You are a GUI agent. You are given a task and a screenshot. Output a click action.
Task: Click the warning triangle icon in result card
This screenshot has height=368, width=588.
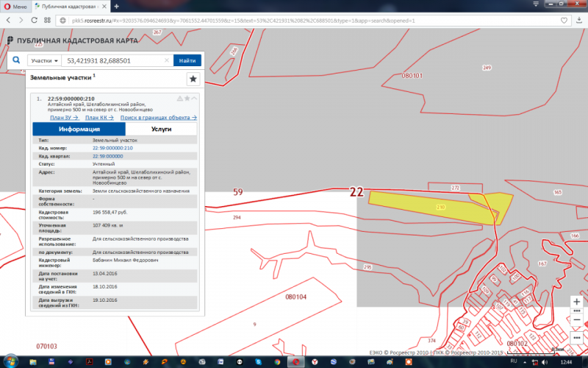(179, 99)
